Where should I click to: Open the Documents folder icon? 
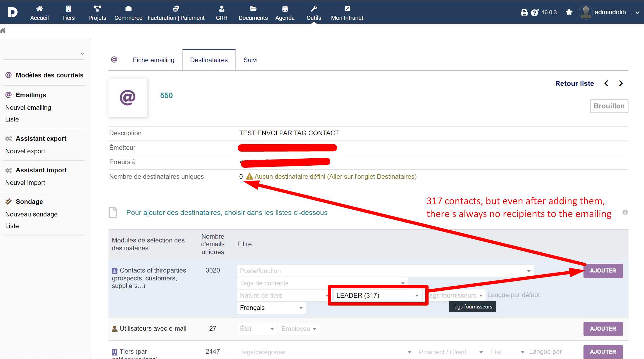pyautogui.click(x=253, y=8)
